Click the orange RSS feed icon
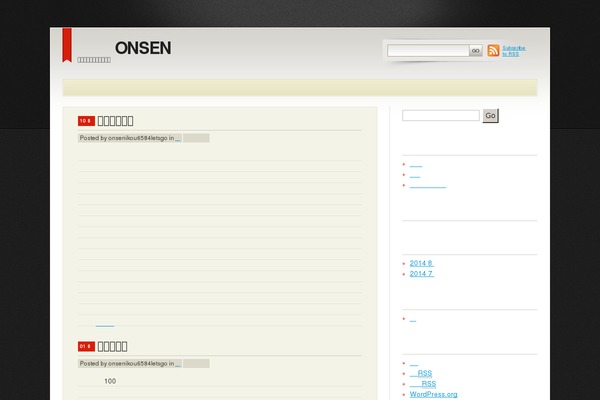 tap(493, 51)
